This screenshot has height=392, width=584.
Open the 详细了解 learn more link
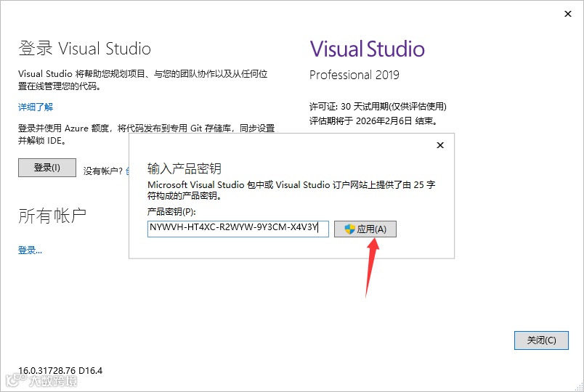tap(36, 107)
